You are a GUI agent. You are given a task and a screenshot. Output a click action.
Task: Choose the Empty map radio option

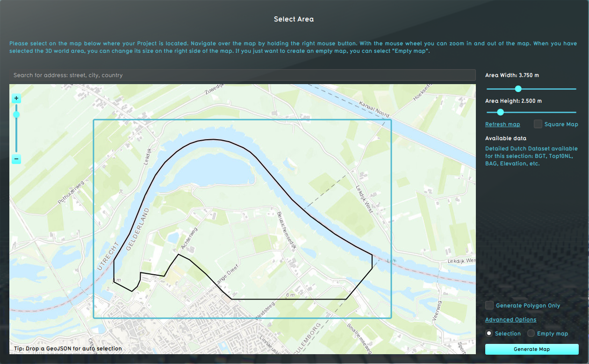click(x=531, y=333)
